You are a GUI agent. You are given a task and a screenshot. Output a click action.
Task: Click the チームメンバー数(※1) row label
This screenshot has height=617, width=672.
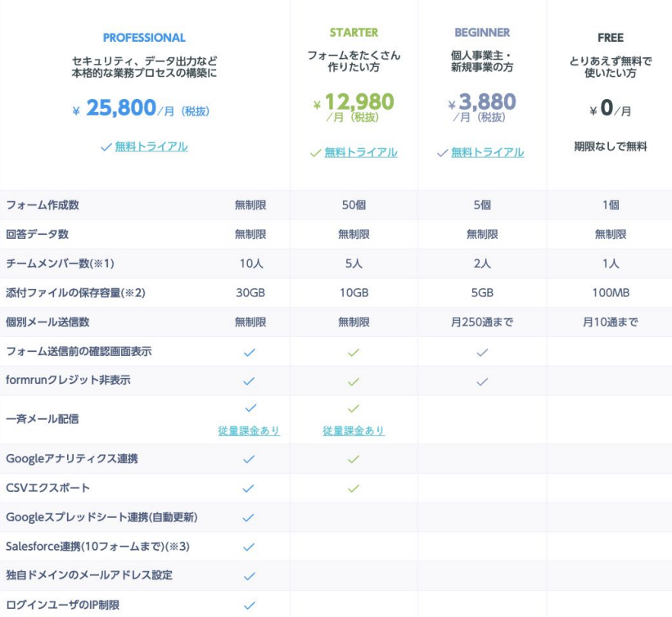[59, 263]
